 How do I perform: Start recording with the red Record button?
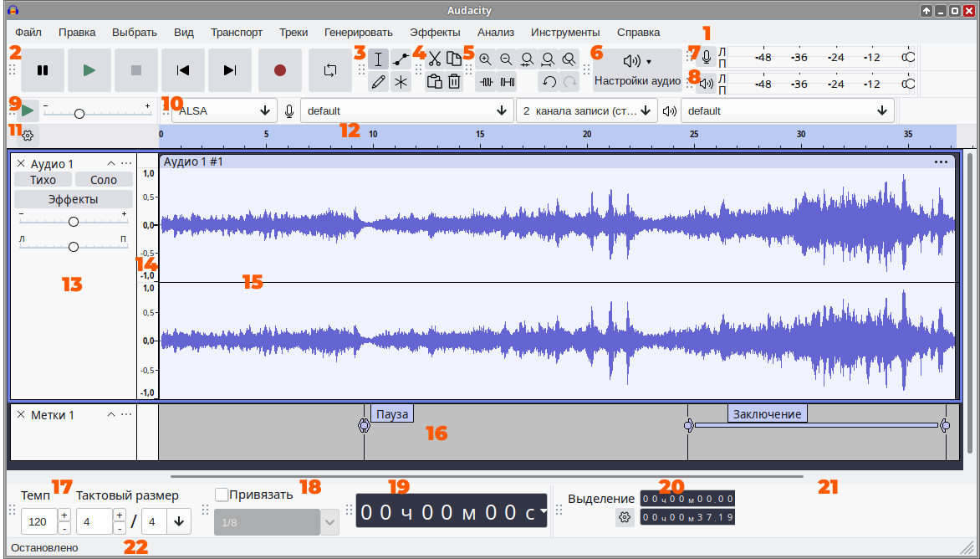[280, 70]
